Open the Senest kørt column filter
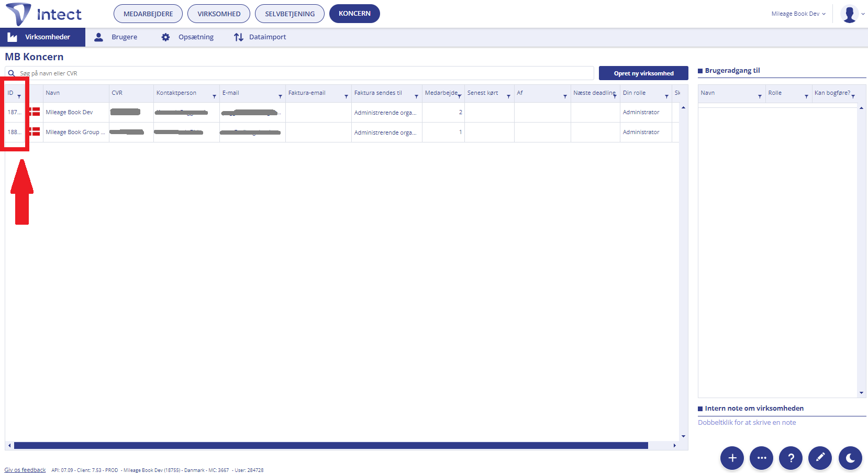 coord(508,96)
